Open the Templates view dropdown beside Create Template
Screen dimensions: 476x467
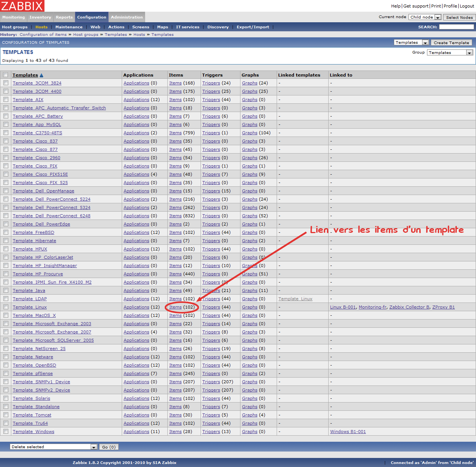tap(411, 43)
